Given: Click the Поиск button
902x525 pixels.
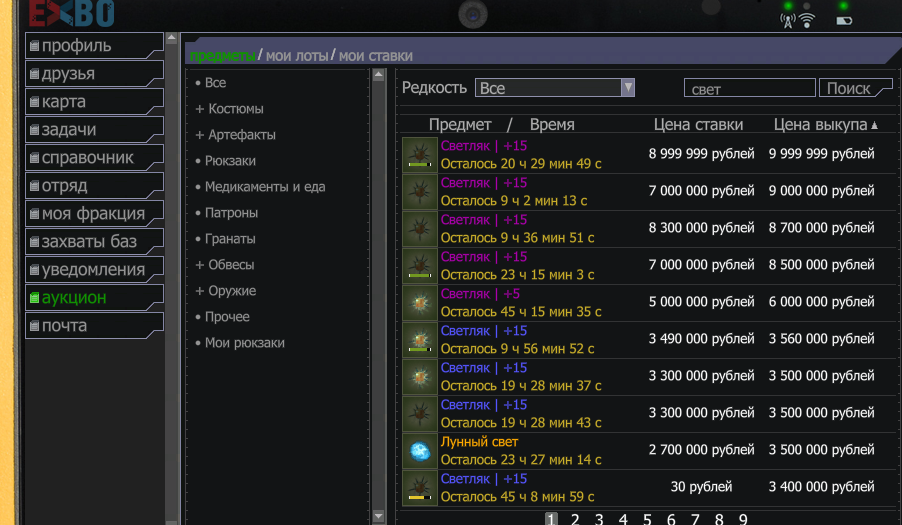Looking at the screenshot, I should pyautogui.click(x=855, y=88).
